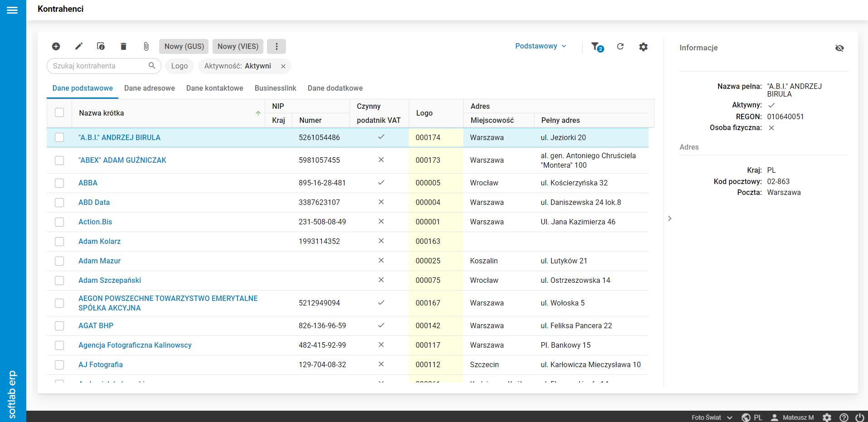The image size is (868, 422).
Task: Open the Mateusz M user profile
Action: tap(793, 417)
